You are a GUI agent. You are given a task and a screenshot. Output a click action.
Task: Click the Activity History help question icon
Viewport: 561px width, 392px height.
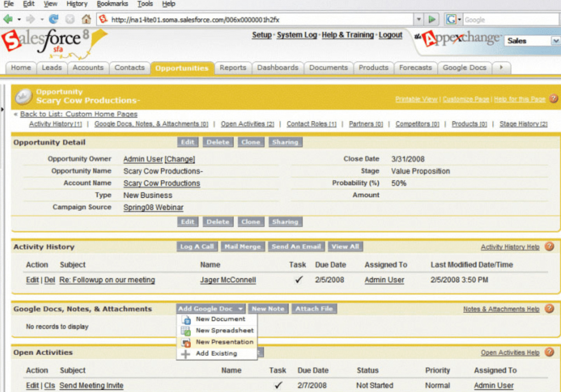point(549,247)
